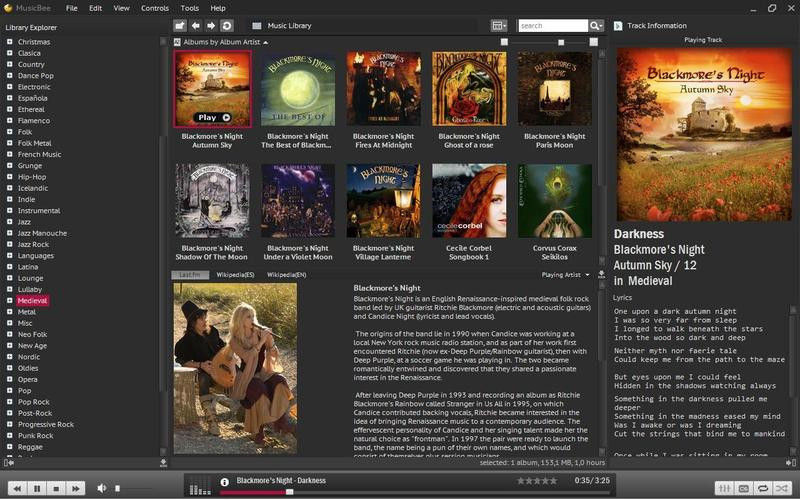Adjust the volume slider handle
This screenshot has height=500, width=800.
click(x=117, y=488)
